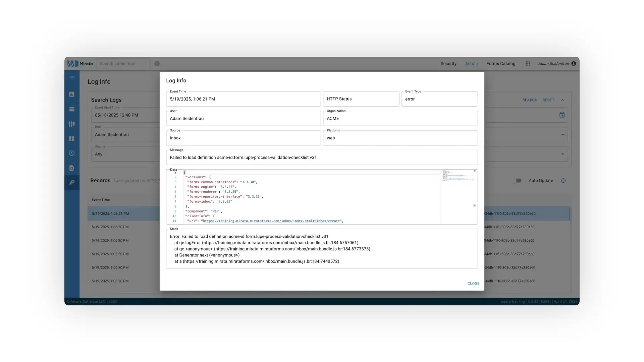Select the analytics bar chart sidebar icon

(72, 94)
